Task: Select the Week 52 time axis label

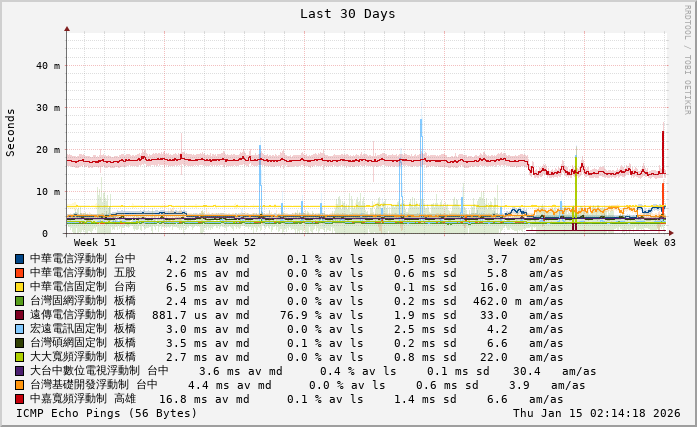Action: point(235,243)
